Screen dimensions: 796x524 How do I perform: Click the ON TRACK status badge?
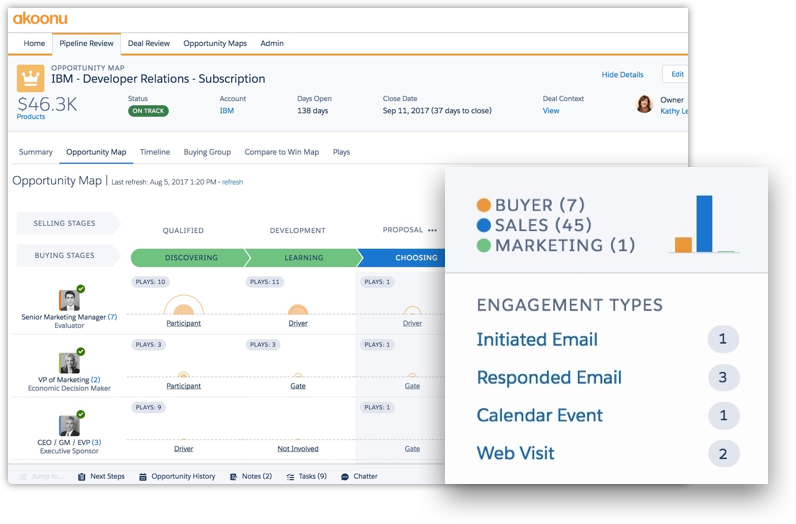click(148, 111)
